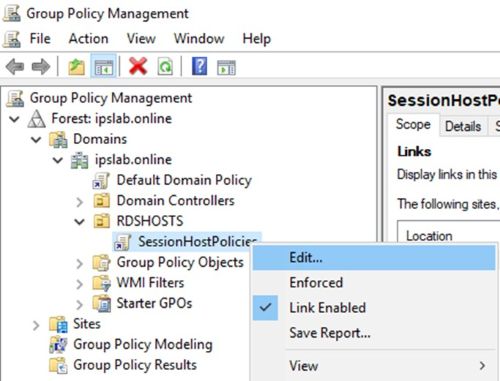This screenshot has width=500, height=381.
Task: Toggle the Show/Hide Action Pane icon
Action: click(x=226, y=68)
